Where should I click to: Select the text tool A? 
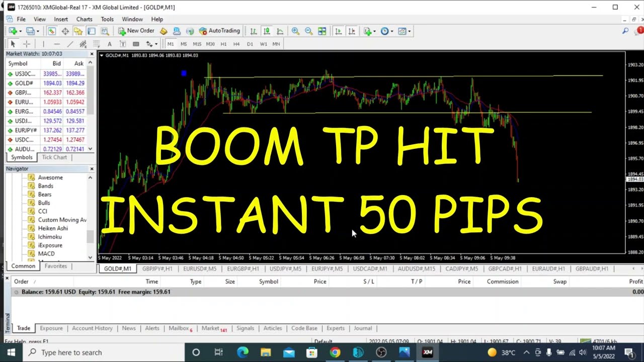[x=110, y=44]
